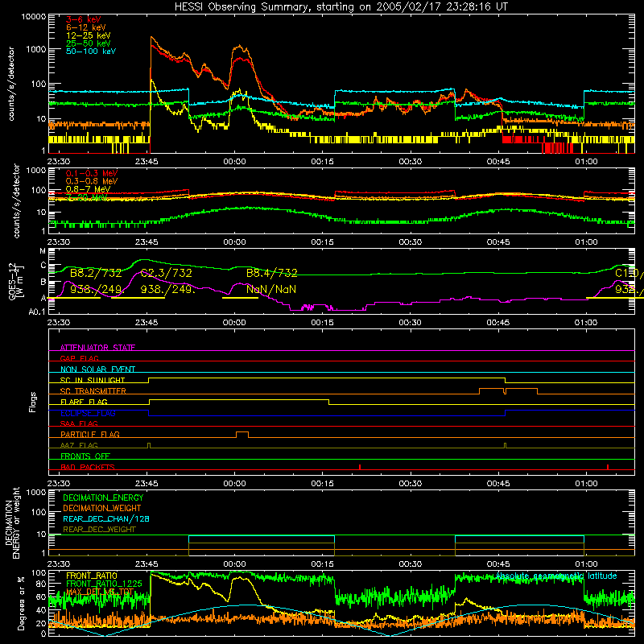Click the M class tick on the GOES axis
644x644 pixels.
point(43,251)
